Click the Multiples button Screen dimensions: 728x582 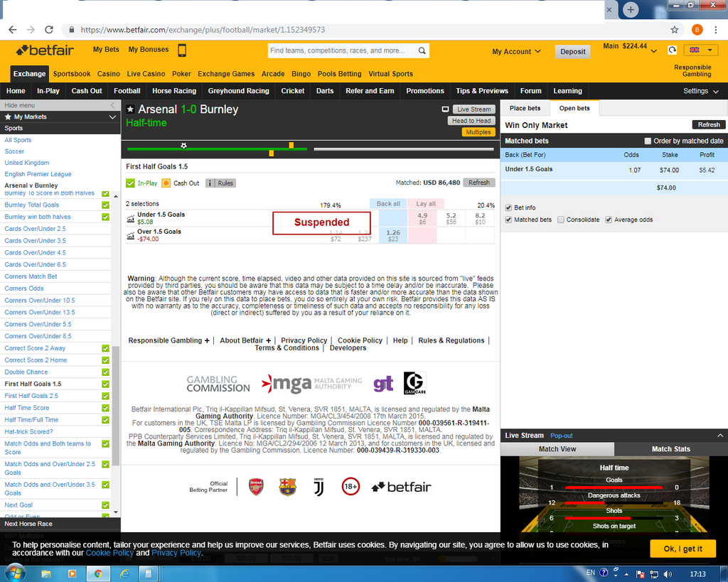click(x=478, y=132)
